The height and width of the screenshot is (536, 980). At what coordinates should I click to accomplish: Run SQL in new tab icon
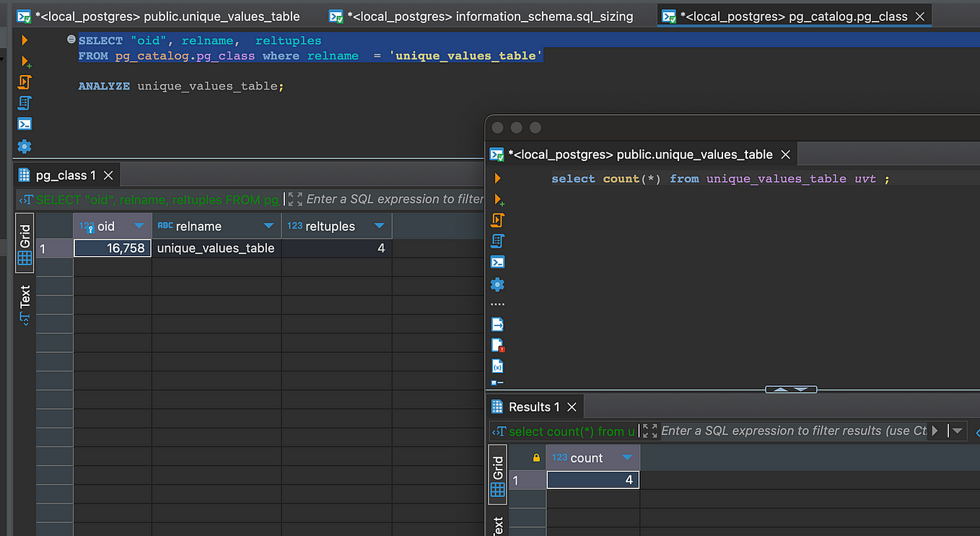25,61
